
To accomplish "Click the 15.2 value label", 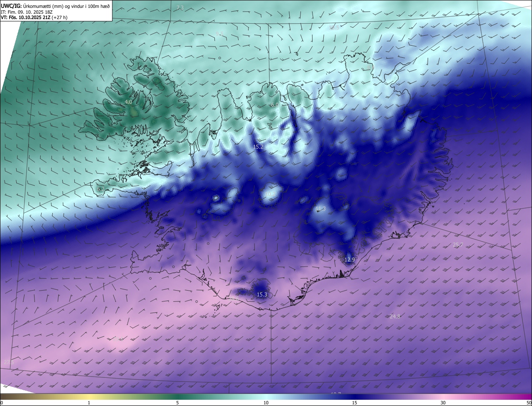I will click(258, 147).
